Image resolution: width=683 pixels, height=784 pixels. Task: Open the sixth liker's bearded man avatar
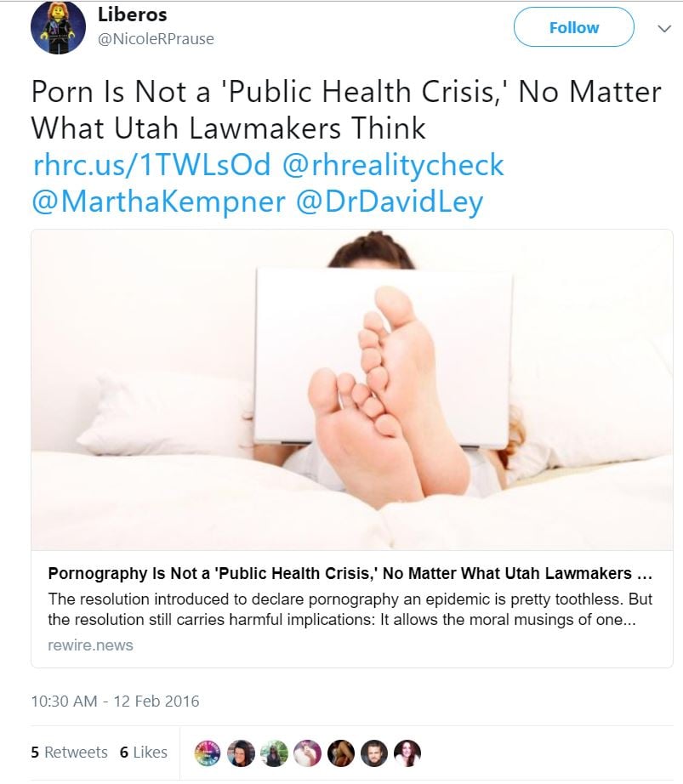pyautogui.click(x=374, y=753)
